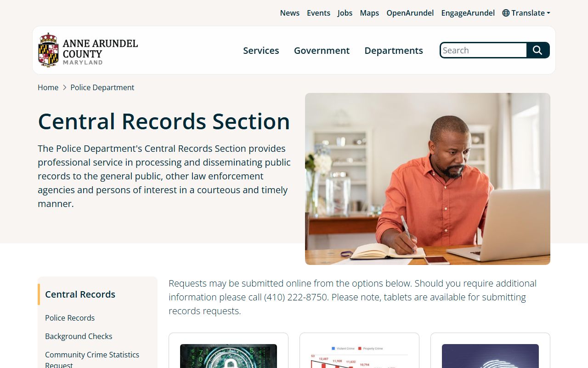
Task: Open the Services menu
Action: pos(261,51)
